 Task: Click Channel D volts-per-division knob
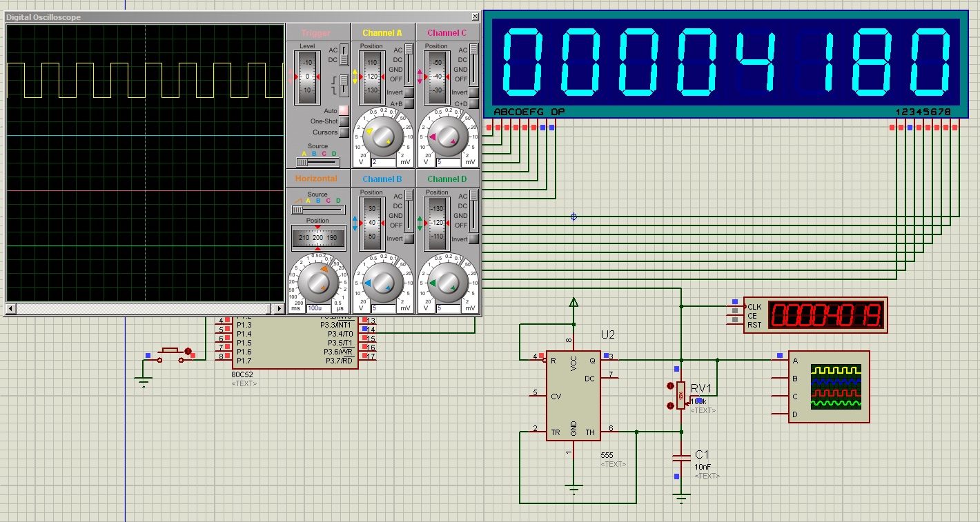click(x=448, y=283)
